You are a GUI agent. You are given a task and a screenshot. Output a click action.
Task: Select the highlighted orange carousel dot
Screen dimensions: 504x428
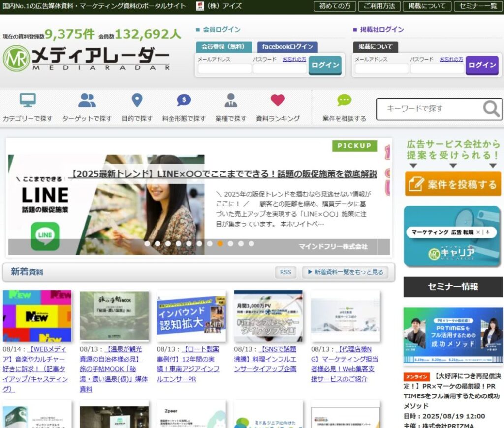pyautogui.click(x=220, y=244)
